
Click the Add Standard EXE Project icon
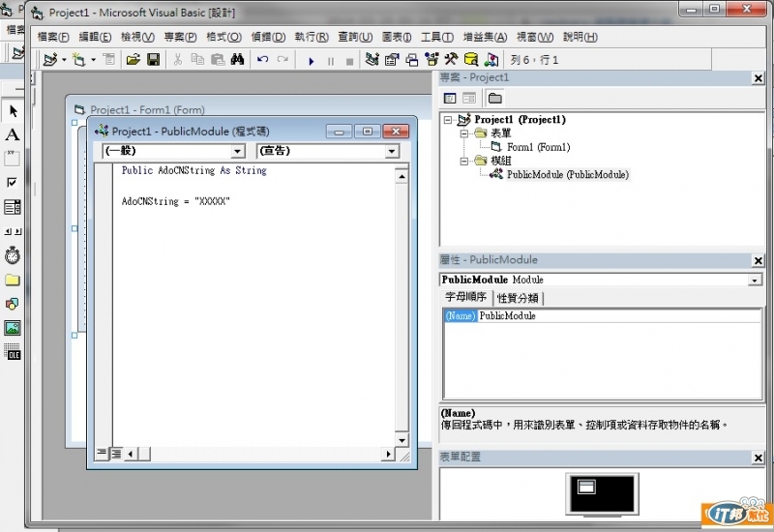pos(50,60)
